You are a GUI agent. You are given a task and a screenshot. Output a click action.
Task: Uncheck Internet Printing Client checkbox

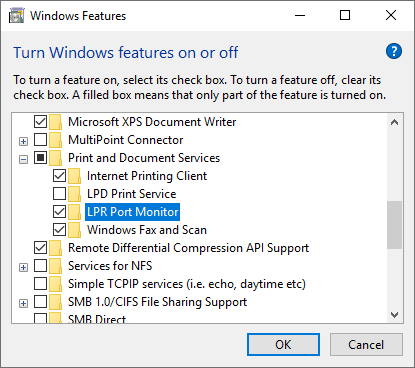[59, 175]
